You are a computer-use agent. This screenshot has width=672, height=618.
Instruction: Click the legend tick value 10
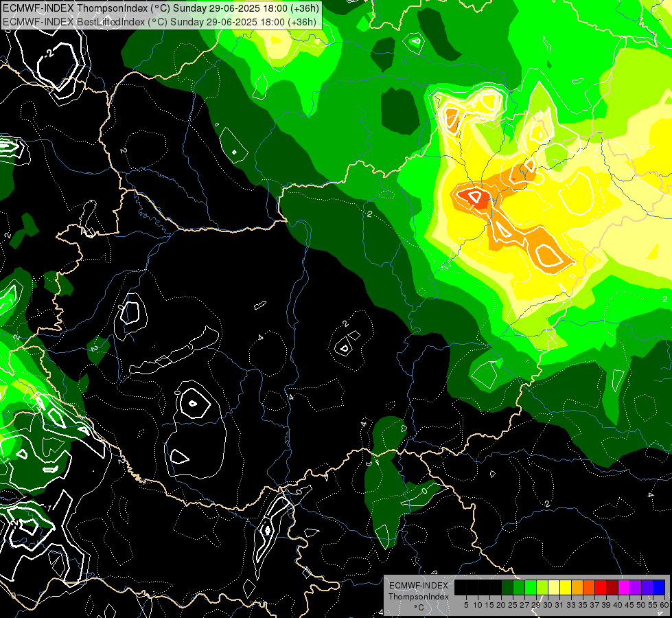tap(478, 605)
